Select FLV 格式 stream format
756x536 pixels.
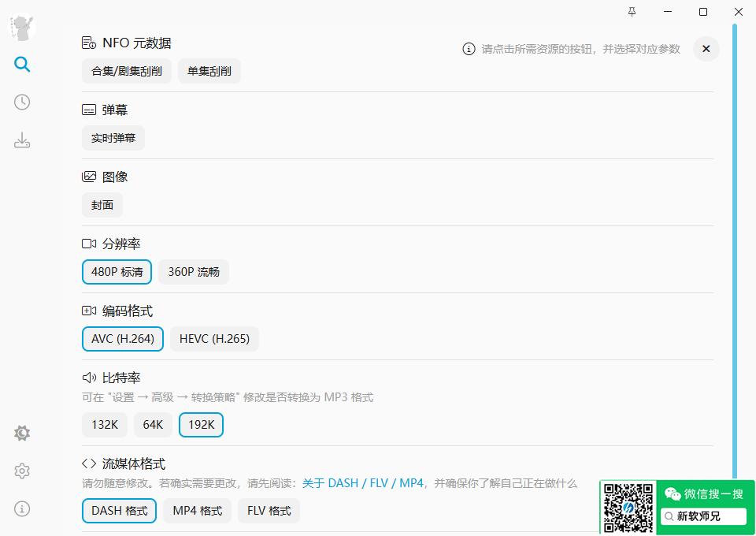269,511
